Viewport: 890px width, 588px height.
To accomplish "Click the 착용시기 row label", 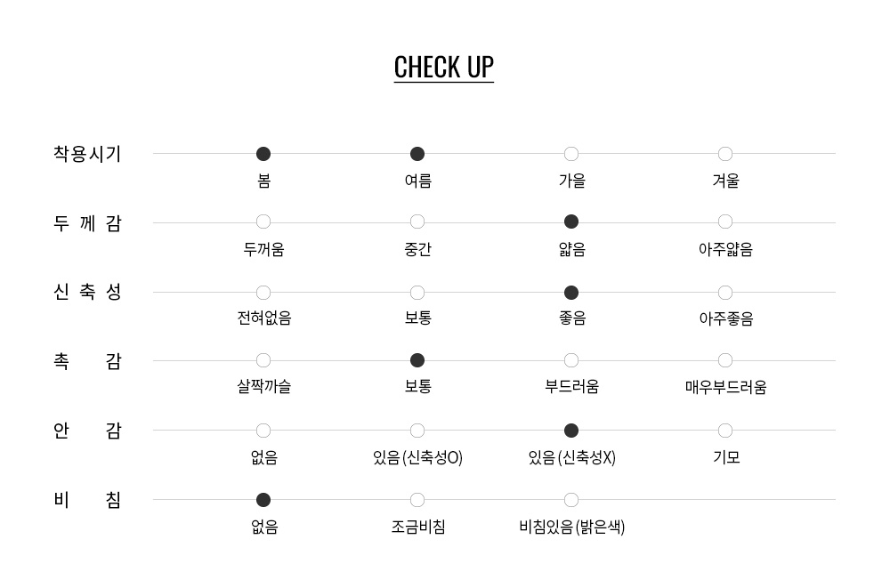I will pos(87,154).
